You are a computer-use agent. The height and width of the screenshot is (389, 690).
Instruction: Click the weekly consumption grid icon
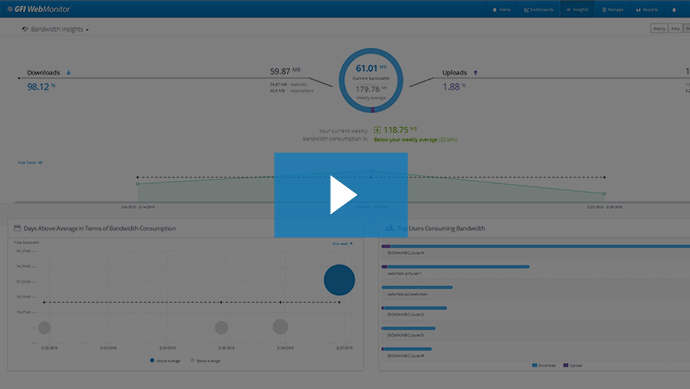point(377,130)
